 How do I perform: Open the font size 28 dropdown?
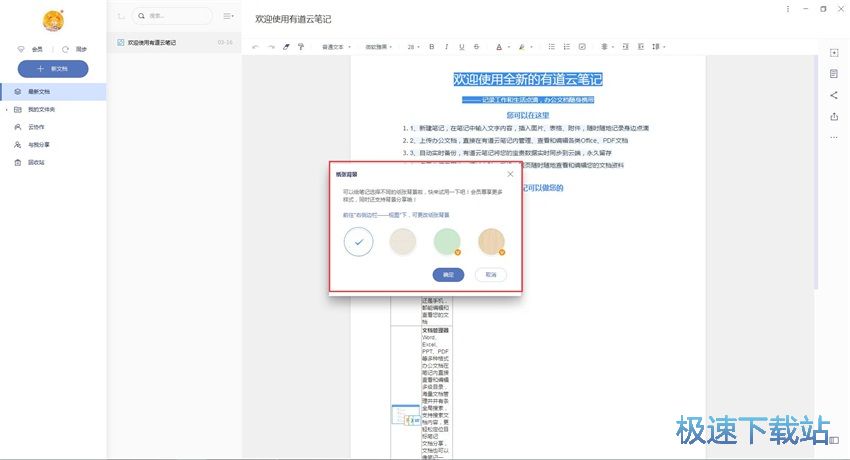click(x=414, y=47)
